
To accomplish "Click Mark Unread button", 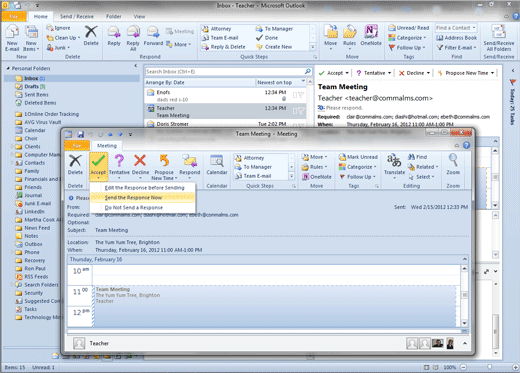I will click(x=358, y=157).
